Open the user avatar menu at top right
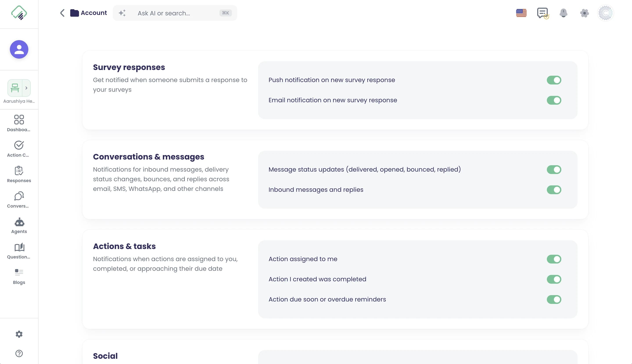 pyautogui.click(x=605, y=13)
